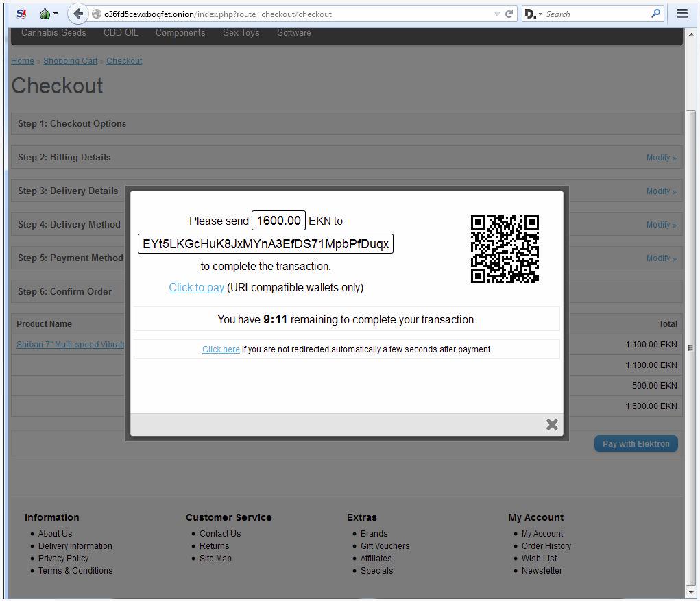Open the hamburger menu icon
This screenshot has width=700, height=601.
point(681,14)
